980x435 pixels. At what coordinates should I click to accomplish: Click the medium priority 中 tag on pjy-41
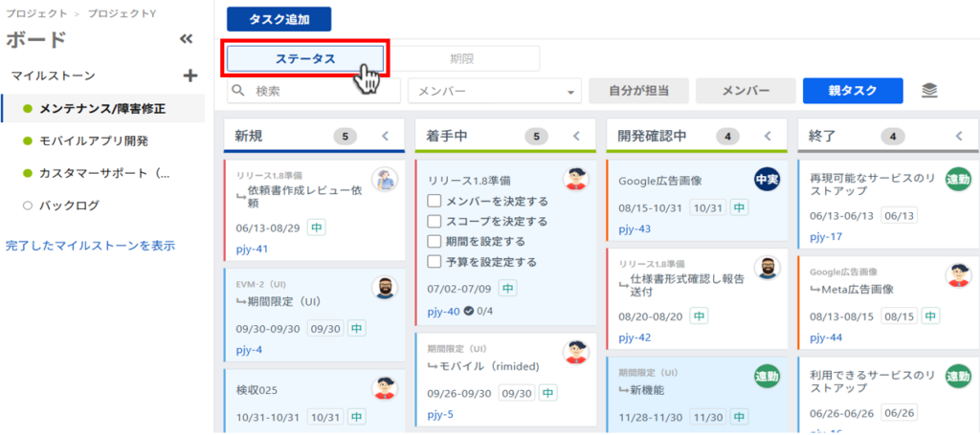point(317,229)
